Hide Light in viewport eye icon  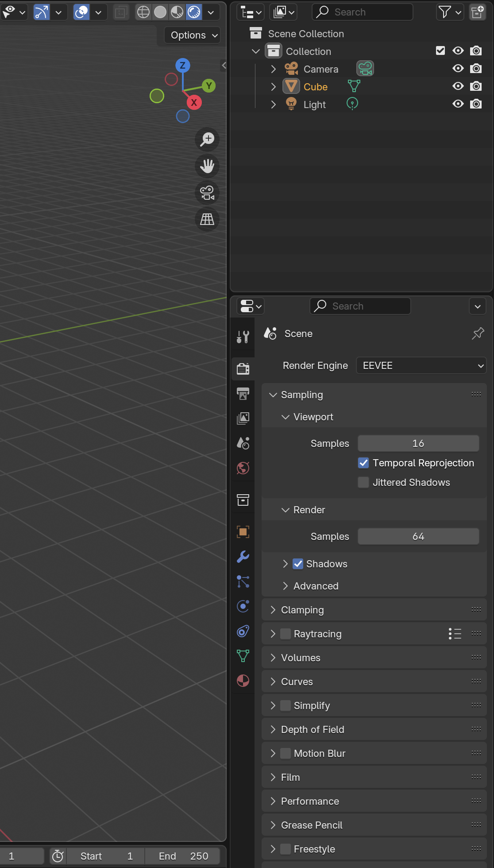458,104
